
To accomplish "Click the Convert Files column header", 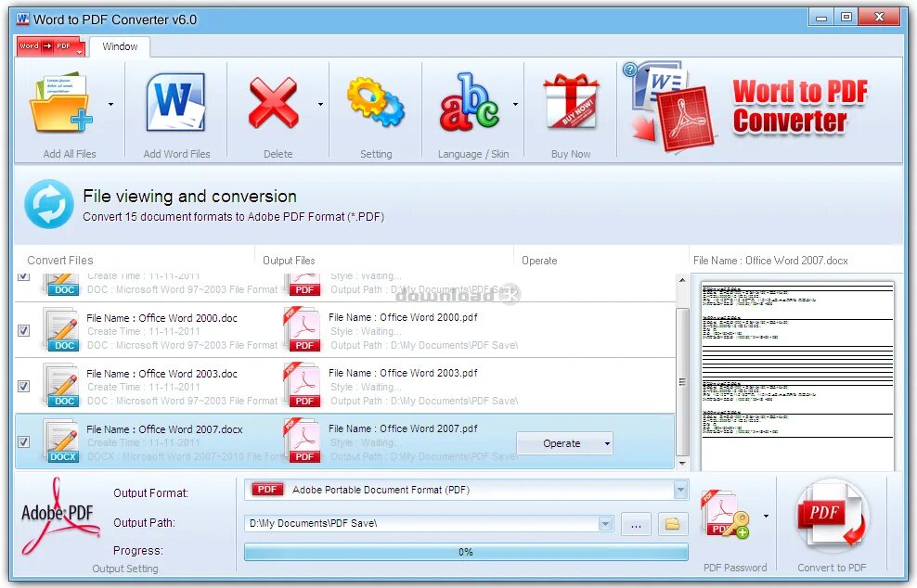I will coord(60,261).
